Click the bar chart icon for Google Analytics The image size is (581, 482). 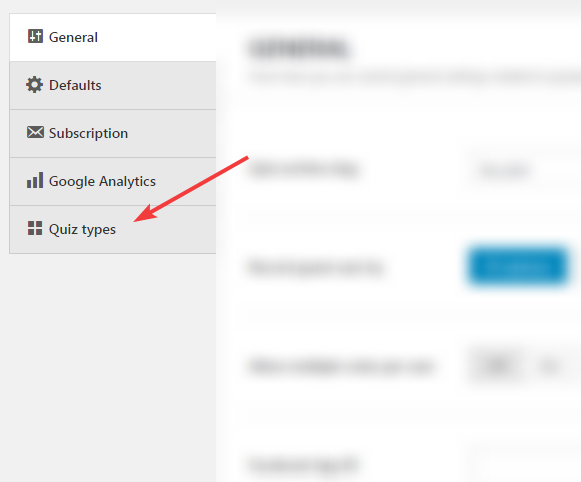[35, 180]
